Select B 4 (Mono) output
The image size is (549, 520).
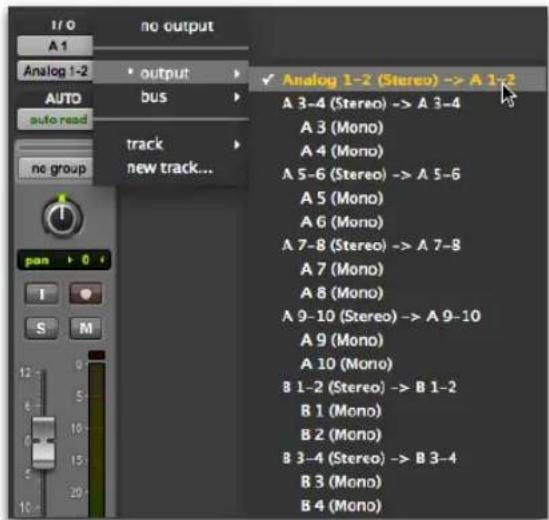point(341,506)
